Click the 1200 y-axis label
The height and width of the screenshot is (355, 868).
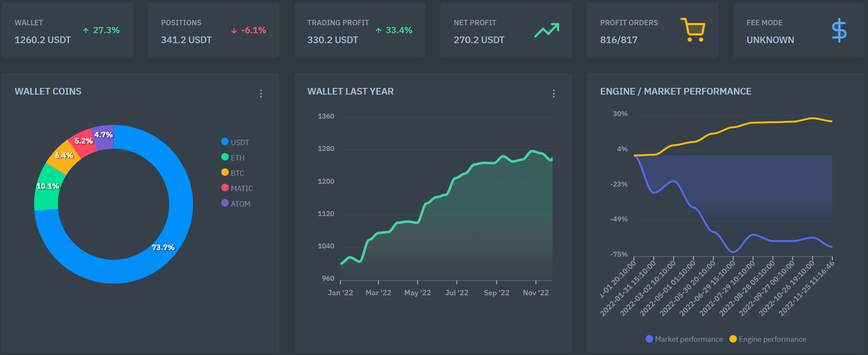click(x=326, y=181)
